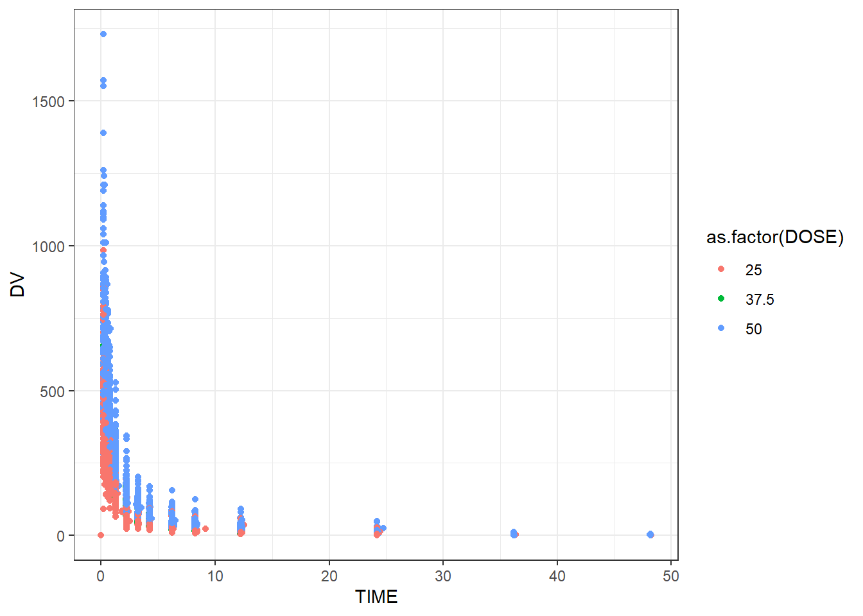
Task: Click the x-axis tick label 50
Action: pyautogui.click(x=670, y=576)
